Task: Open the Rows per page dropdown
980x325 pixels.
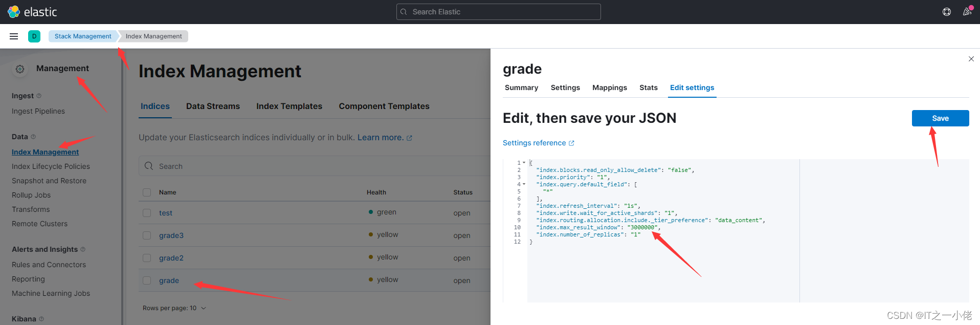Action: tap(174, 308)
